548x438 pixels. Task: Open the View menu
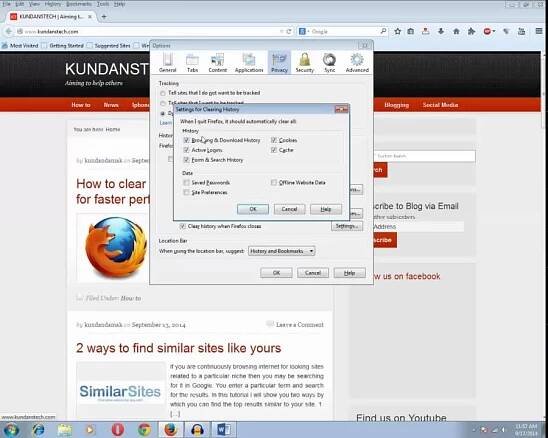[x=34, y=4]
